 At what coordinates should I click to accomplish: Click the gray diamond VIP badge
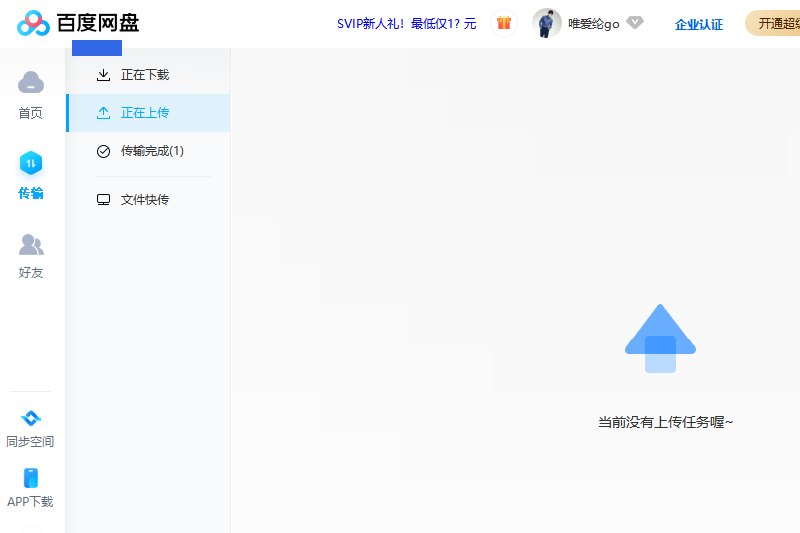[x=635, y=23]
